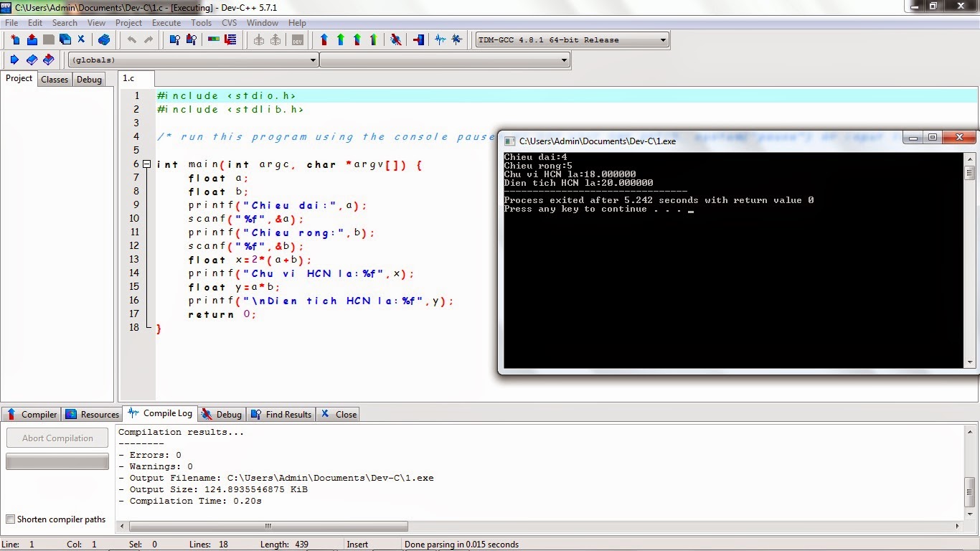Click the Goto Bookmark icon

coord(49,60)
